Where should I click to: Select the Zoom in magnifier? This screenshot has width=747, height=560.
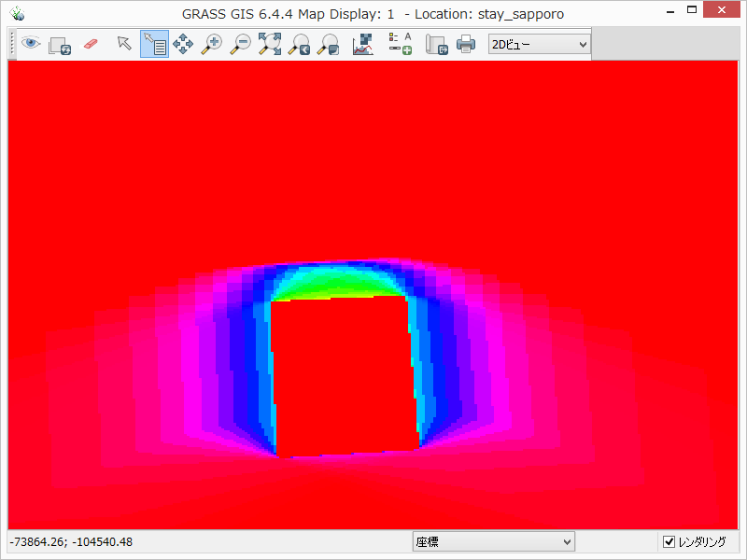tap(212, 44)
